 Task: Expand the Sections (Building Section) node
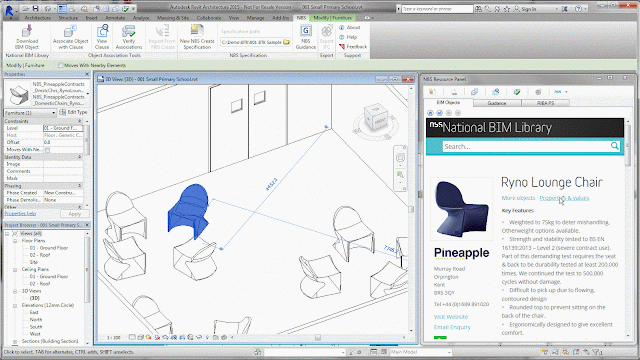(x=15, y=341)
